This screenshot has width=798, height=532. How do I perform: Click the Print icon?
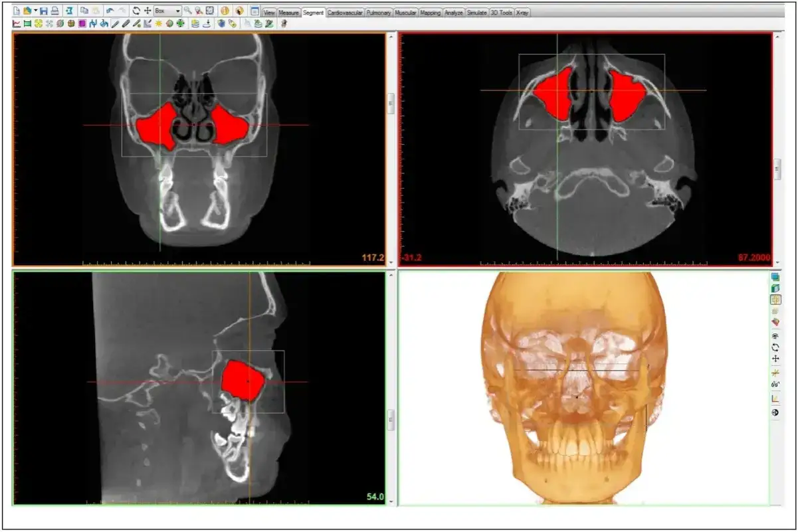click(54, 11)
